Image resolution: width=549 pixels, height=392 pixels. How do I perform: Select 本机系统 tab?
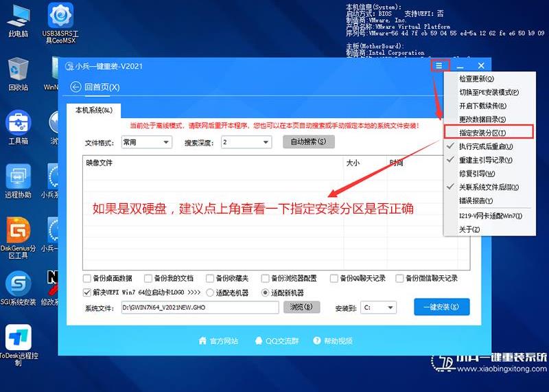pyautogui.click(x=93, y=111)
